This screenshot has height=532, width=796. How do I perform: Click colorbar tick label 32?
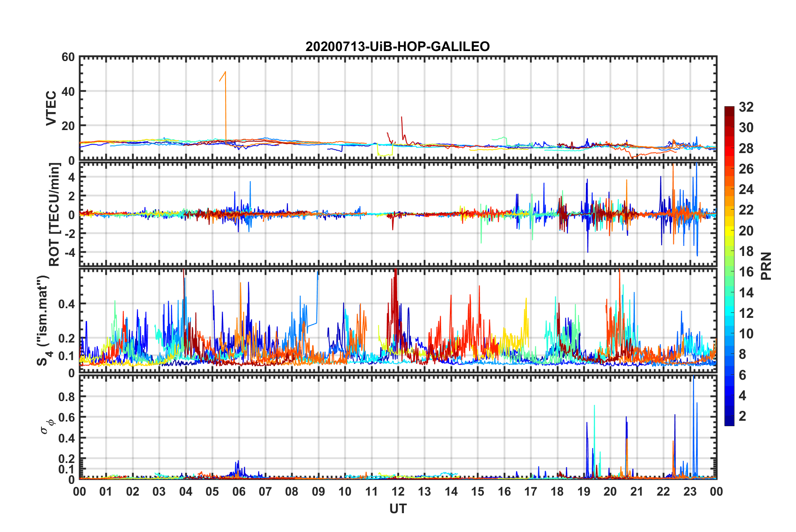[x=746, y=107]
